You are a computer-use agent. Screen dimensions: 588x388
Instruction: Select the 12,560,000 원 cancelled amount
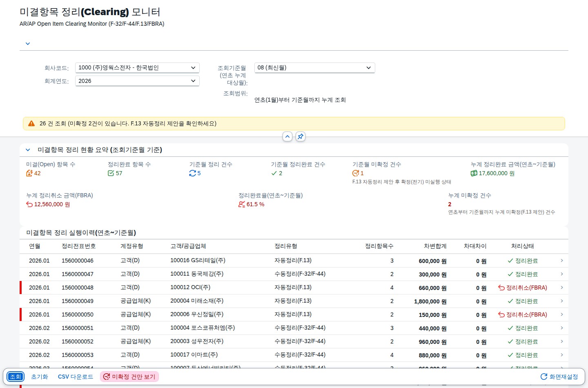[x=52, y=204]
